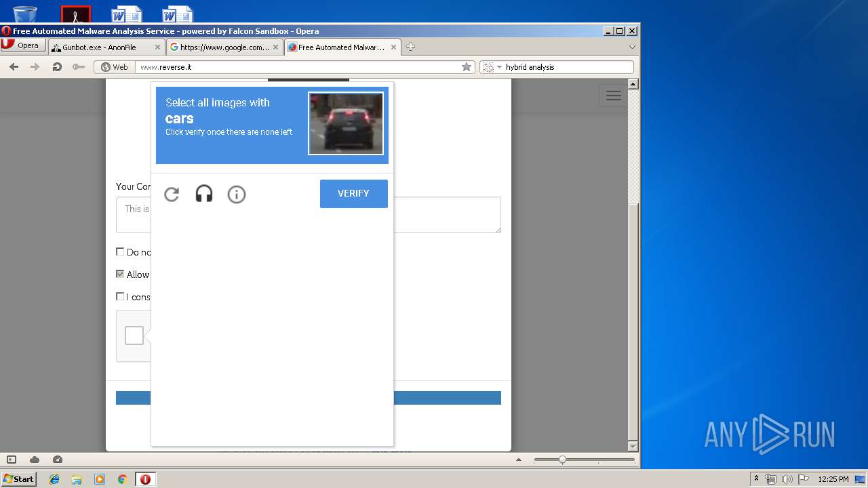868x488 pixels.
Task: Switch to the google.com tab
Action: (x=225, y=47)
